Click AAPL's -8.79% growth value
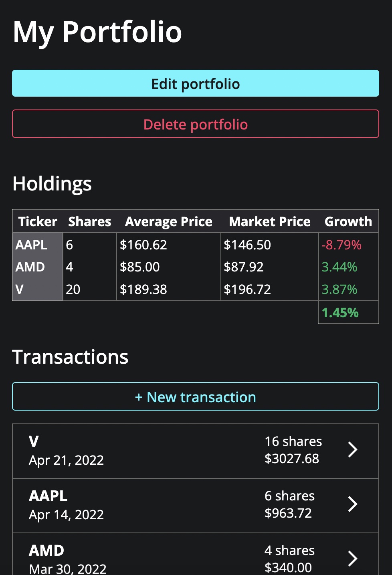The height and width of the screenshot is (575, 392). [341, 245]
